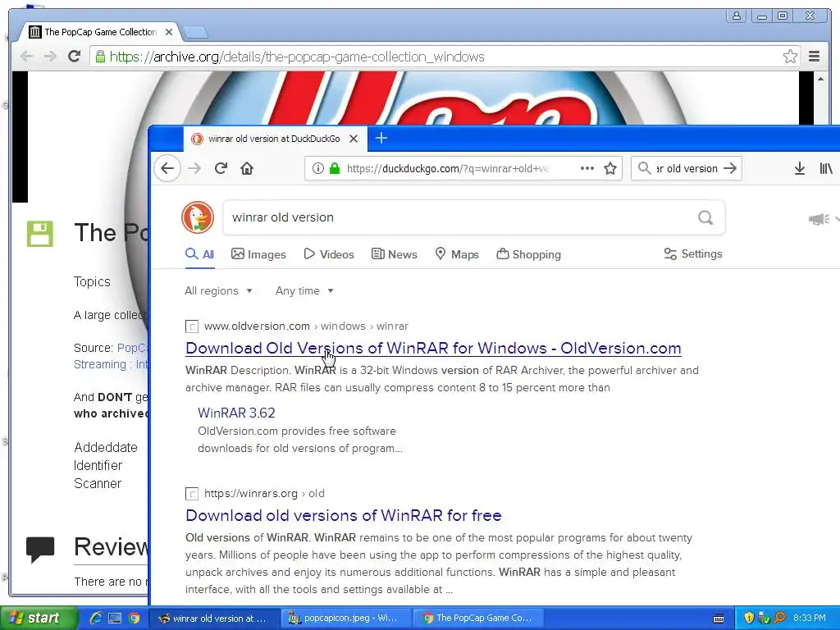The image size is (840, 630).
Task: Click Firefox forward arrow button
Action: click(194, 168)
